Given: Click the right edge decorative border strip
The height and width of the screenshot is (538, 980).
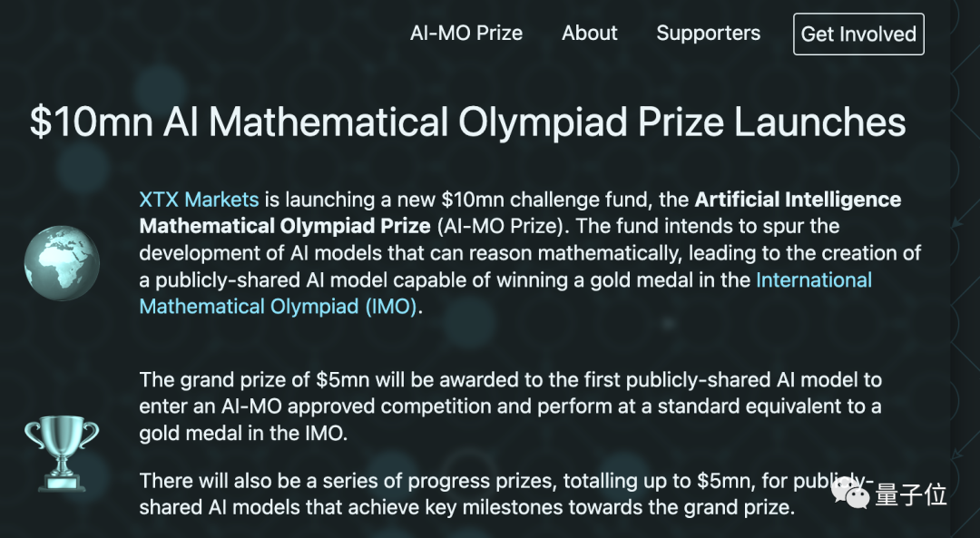Looking at the screenshot, I should 965,269.
